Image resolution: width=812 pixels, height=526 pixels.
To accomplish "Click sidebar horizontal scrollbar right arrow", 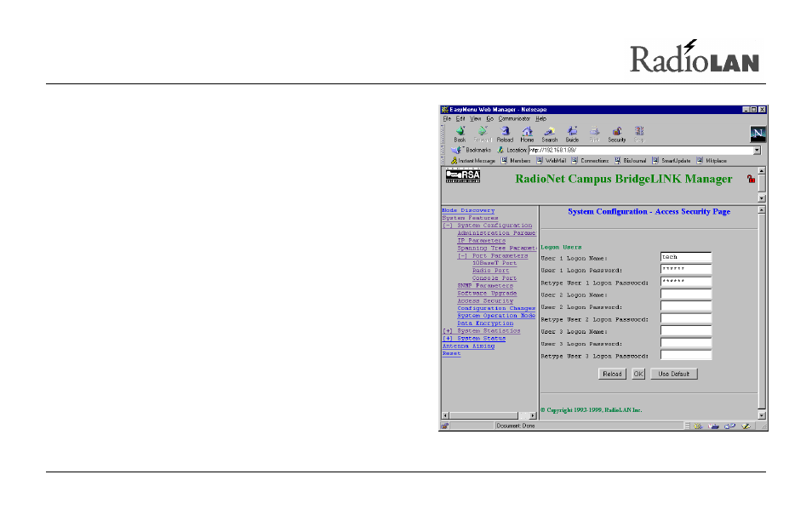I will point(532,415).
